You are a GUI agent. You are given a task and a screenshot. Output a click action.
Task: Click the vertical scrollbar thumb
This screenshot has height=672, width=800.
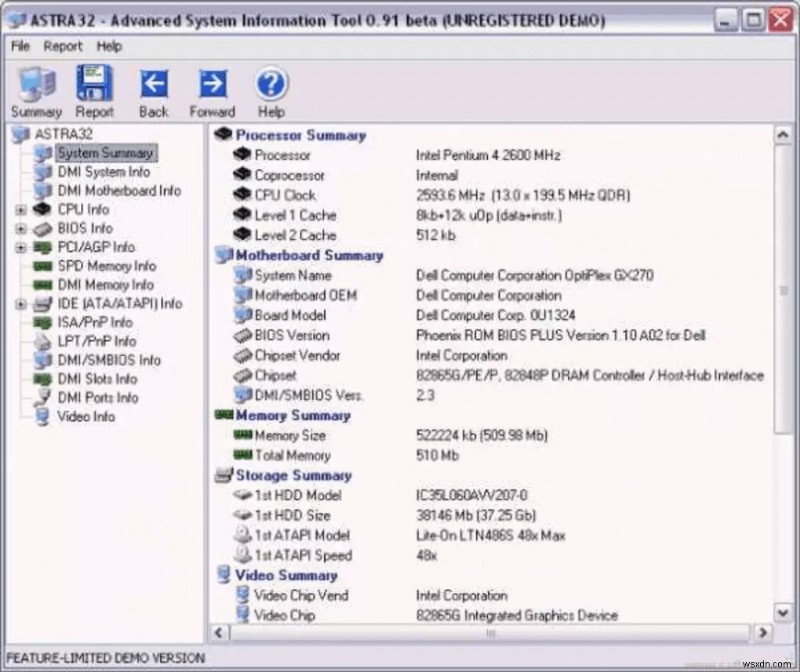point(783,289)
